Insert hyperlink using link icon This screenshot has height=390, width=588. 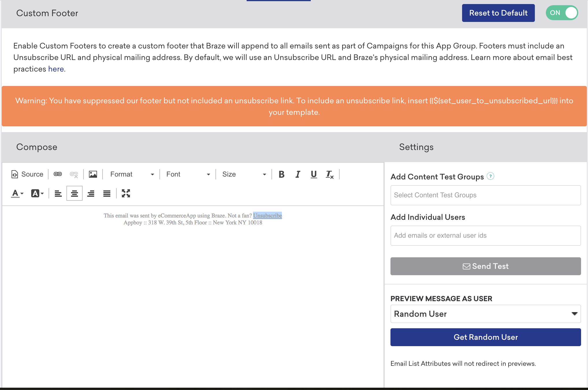57,174
